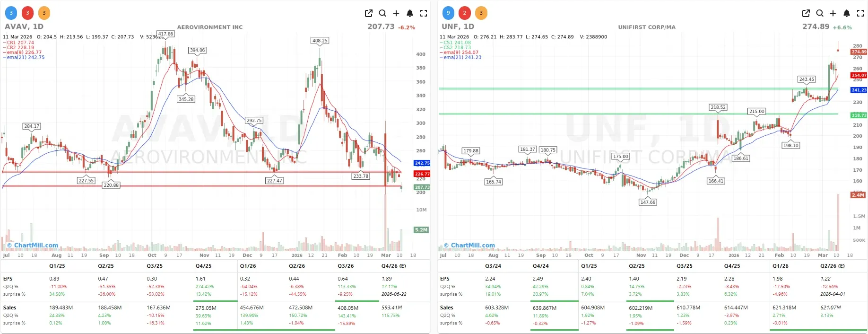Click the 'AEROVIRONMENT INC' company name
Image resolution: width=868 pixels, height=334 pixels.
pos(210,27)
